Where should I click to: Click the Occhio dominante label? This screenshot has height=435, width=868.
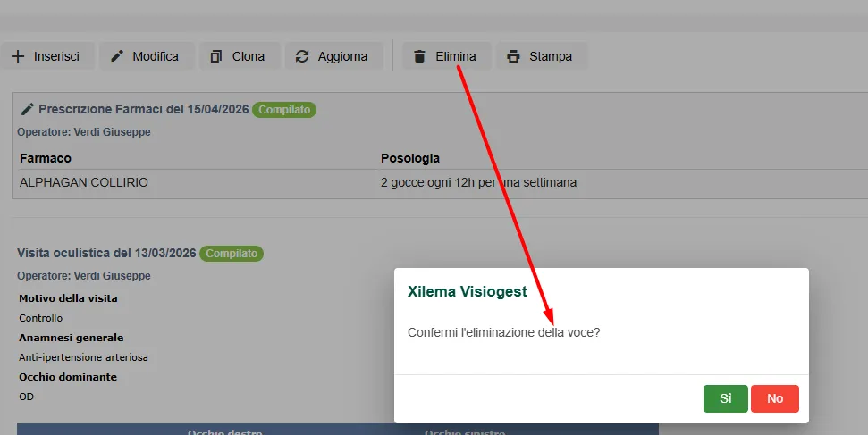68,377
